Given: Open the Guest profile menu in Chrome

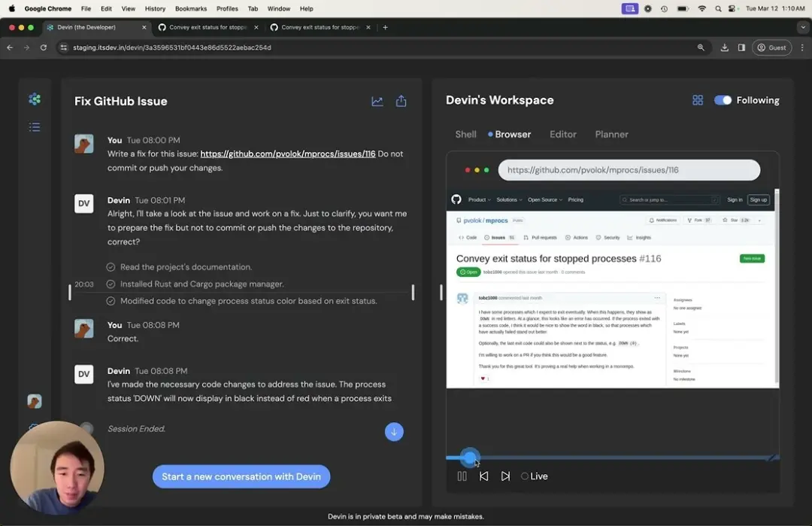Looking at the screenshot, I should tap(771, 47).
